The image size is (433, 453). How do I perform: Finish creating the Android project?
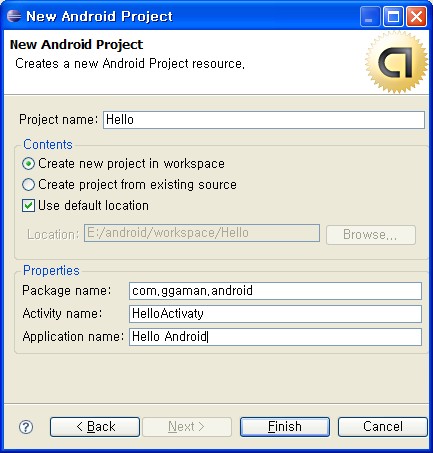(285, 427)
